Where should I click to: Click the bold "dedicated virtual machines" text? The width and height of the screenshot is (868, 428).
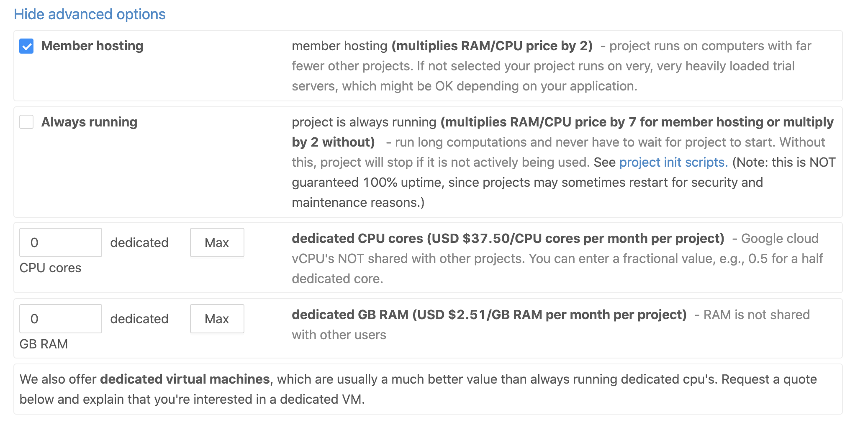tap(185, 379)
